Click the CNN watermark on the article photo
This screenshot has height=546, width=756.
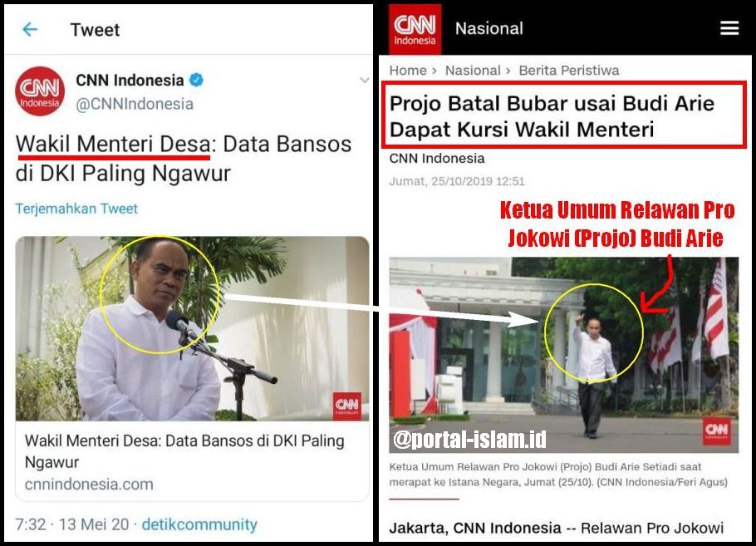(x=716, y=430)
